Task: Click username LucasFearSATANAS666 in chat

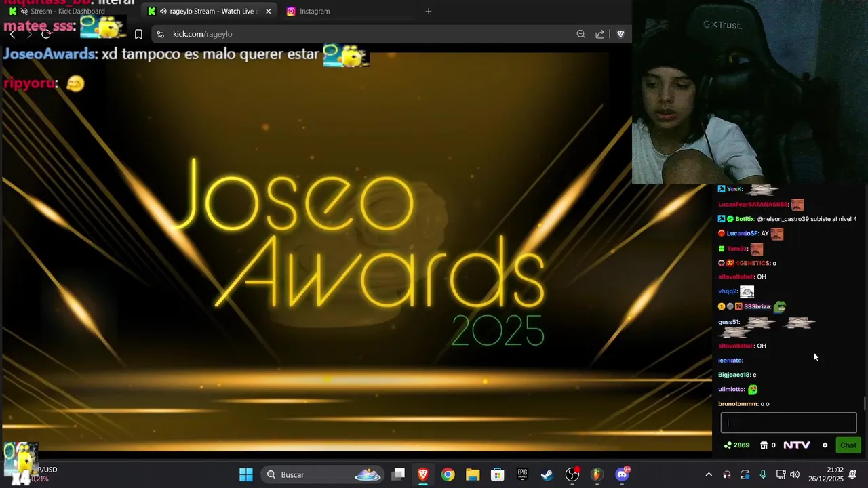Action: (753, 204)
